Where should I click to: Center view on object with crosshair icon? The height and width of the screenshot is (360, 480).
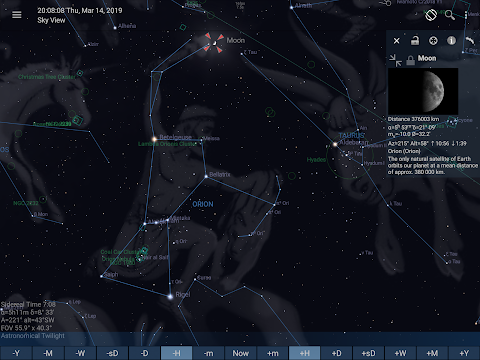(x=433, y=41)
